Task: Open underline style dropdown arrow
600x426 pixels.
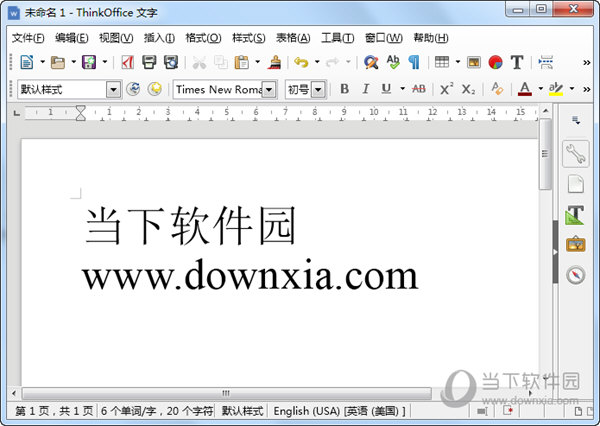Action: (403, 89)
